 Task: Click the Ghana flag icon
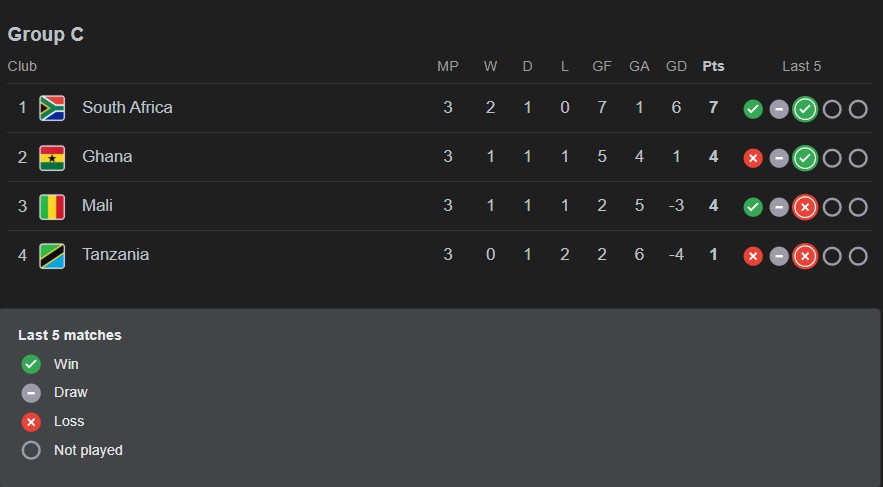click(x=52, y=157)
